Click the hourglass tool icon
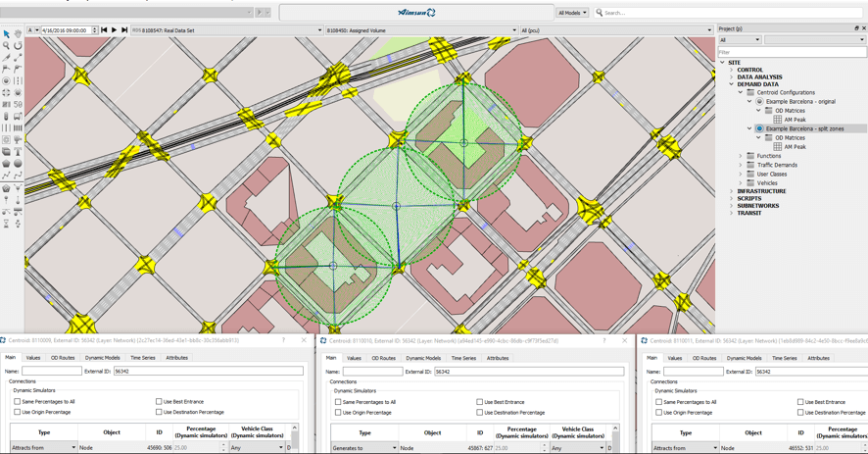 pyautogui.click(x=6, y=224)
